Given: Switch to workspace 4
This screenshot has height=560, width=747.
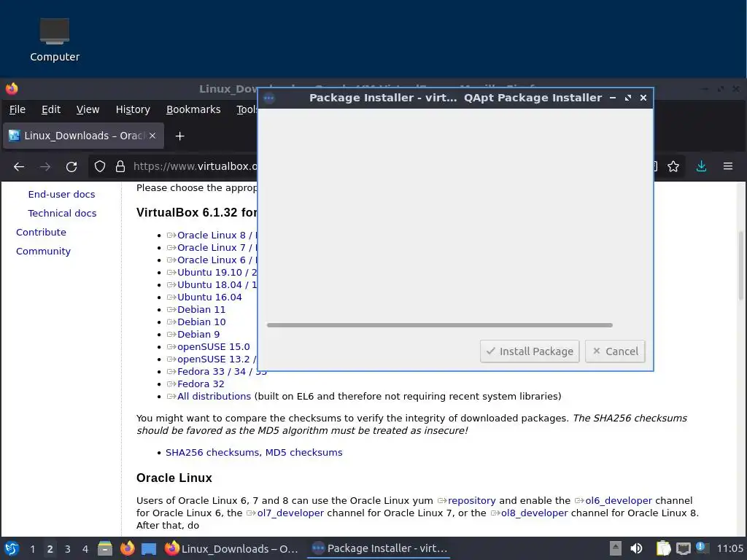Looking at the screenshot, I should [85, 549].
